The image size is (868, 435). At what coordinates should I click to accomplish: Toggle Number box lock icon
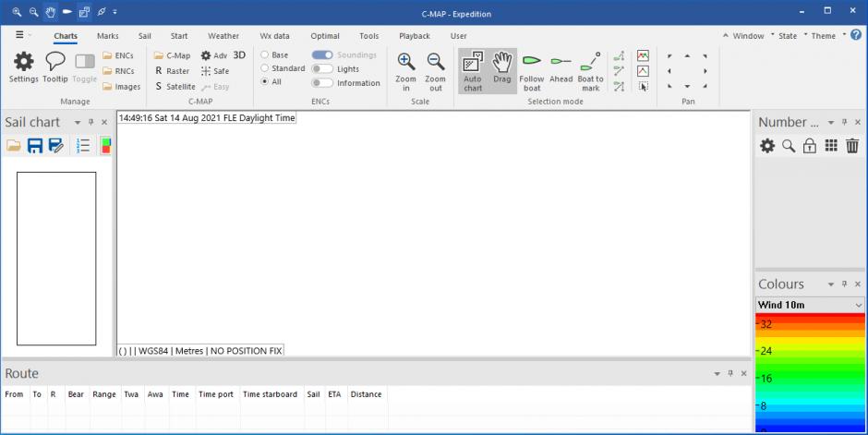809,146
